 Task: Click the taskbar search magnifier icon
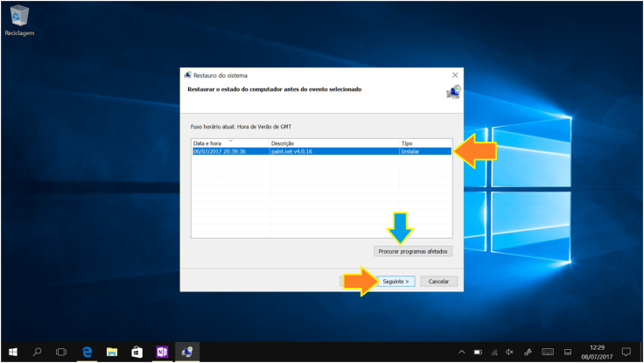click(x=37, y=352)
